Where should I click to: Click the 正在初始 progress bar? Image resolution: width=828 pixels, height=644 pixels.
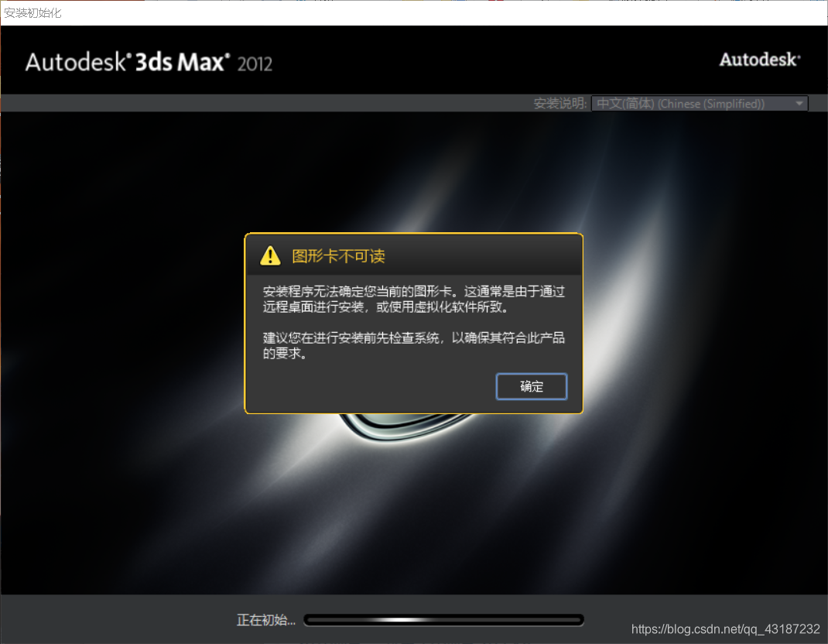pos(443,620)
